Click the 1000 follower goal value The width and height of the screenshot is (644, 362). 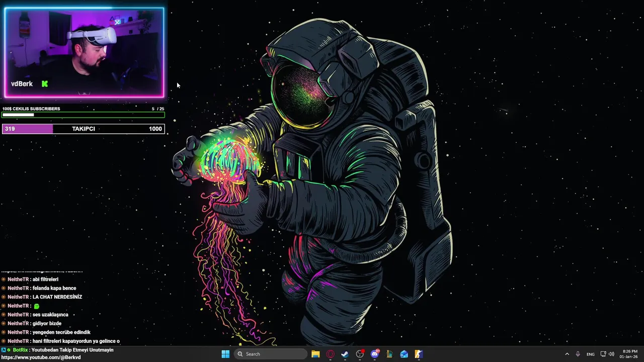click(x=155, y=129)
